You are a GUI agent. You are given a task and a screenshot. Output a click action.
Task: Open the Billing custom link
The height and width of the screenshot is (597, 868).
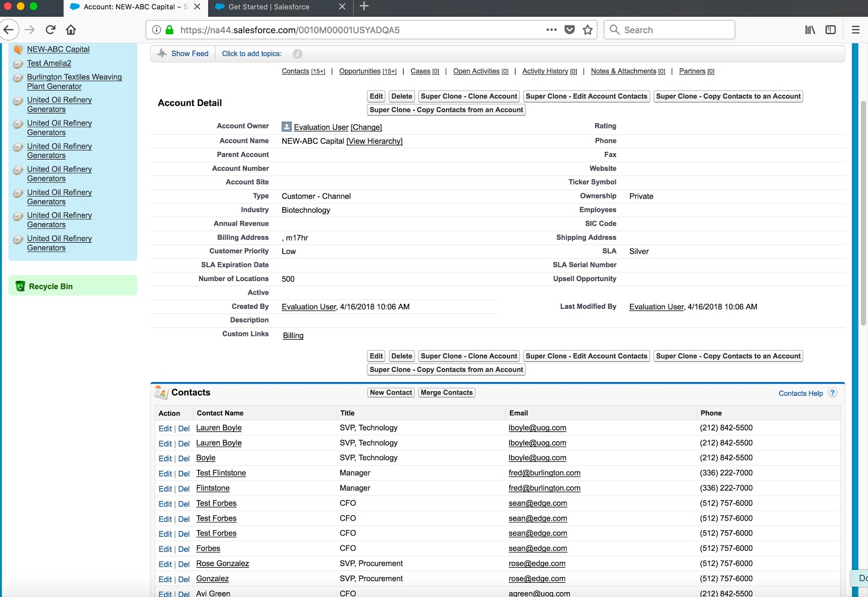click(x=293, y=335)
